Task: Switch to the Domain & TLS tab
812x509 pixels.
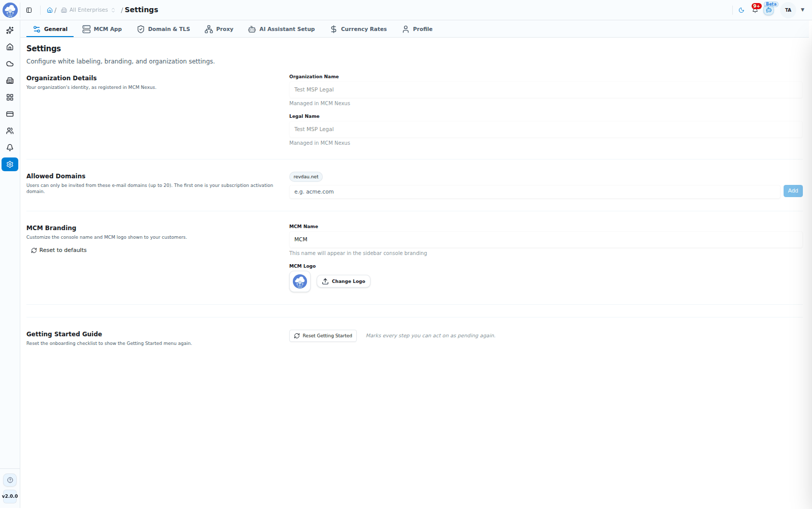Action: tap(163, 29)
